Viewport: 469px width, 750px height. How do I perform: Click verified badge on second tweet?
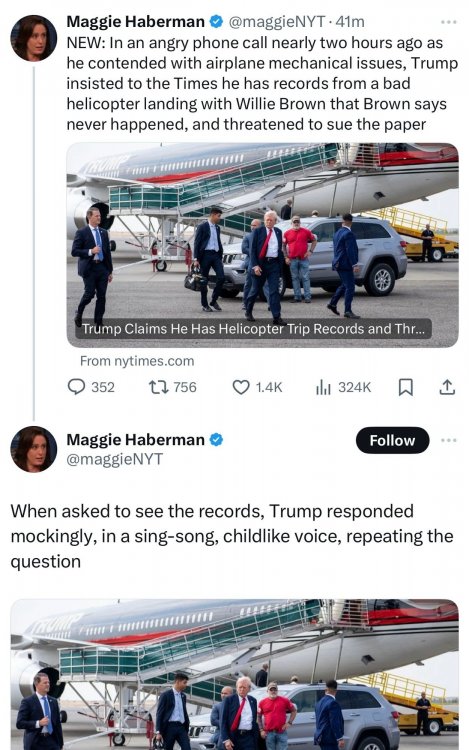pyautogui.click(x=216, y=440)
